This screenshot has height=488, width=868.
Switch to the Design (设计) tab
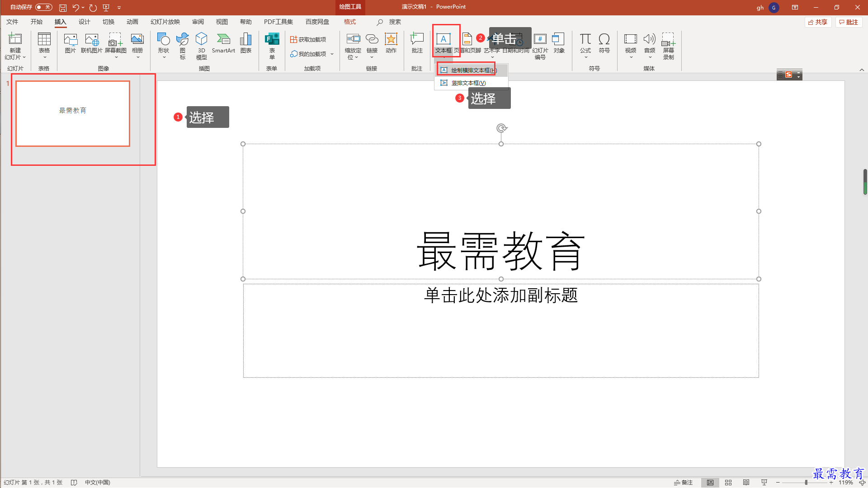pyautogui.click(x=84, y=22)
